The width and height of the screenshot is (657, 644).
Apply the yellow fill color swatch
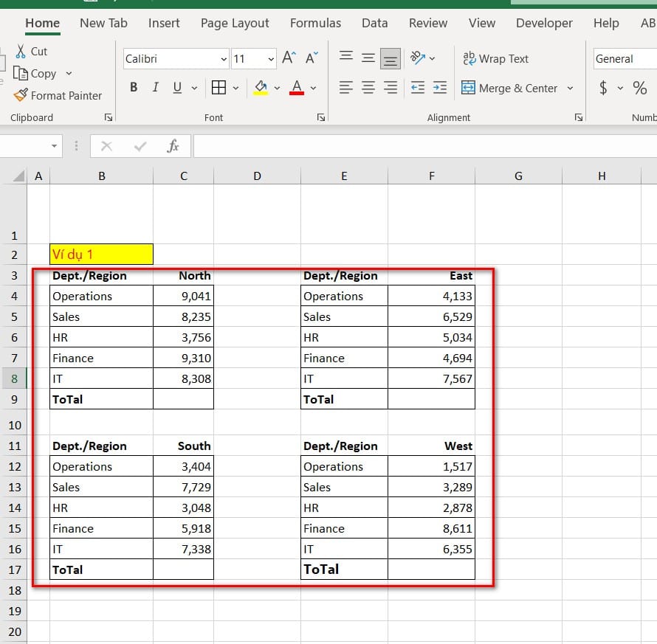click(261, 88)
